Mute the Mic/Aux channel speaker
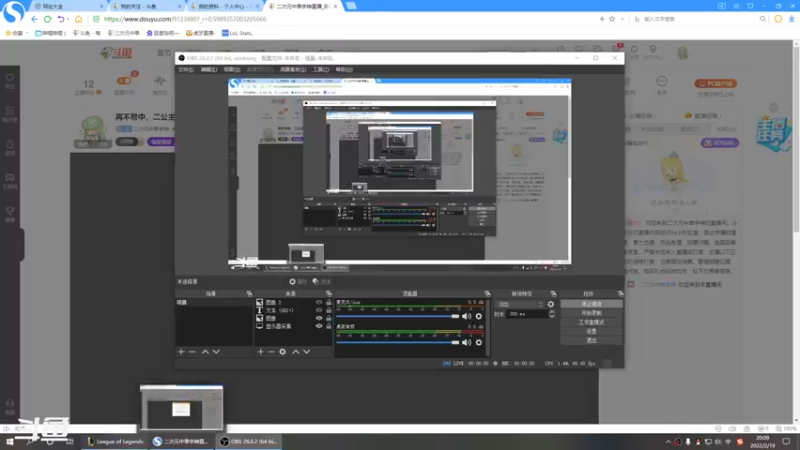This screenshot has height=450, width=800. [x=466, y=316]
